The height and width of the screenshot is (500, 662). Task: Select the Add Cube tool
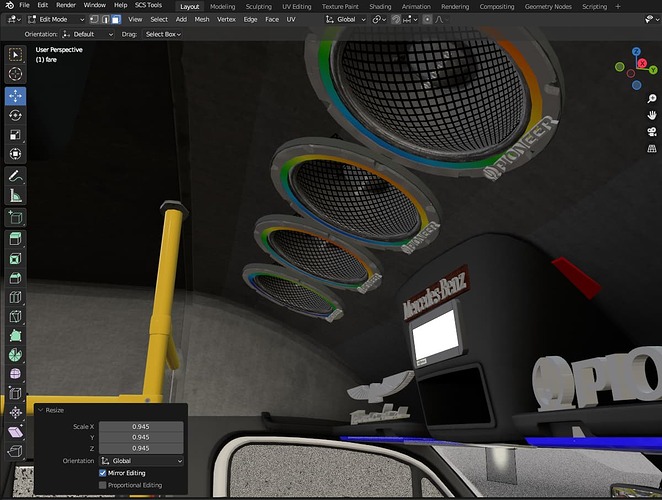[x=16, y=217]
